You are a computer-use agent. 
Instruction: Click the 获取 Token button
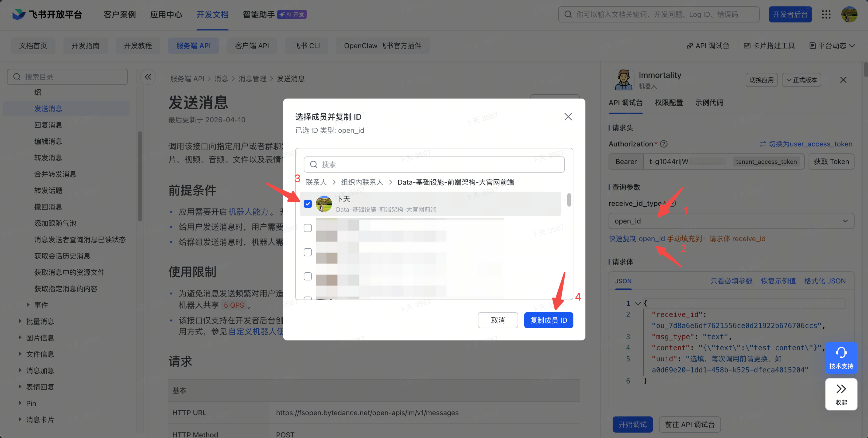tap(831, 162)
